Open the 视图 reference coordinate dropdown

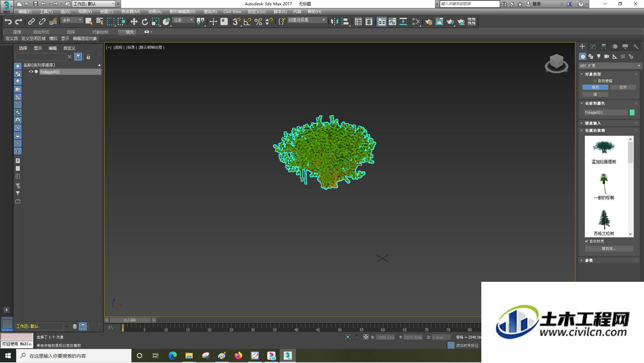[x=183, y=20]
